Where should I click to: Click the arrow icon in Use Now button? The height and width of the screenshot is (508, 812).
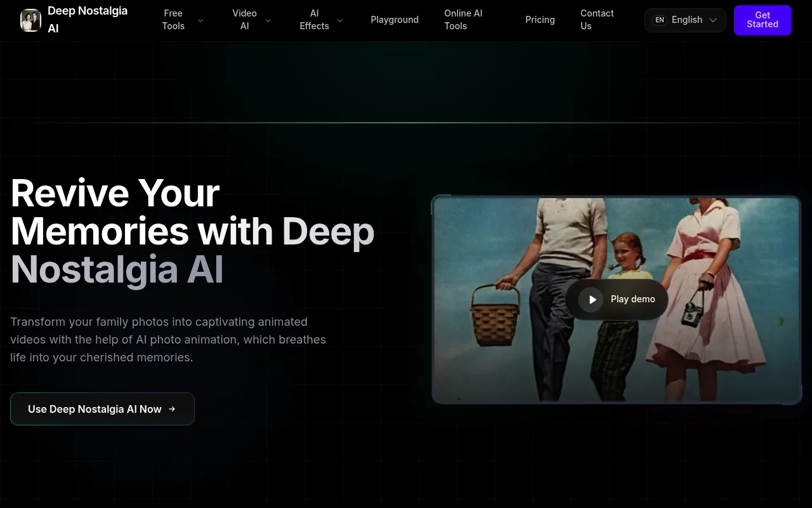tap(172, 409)
